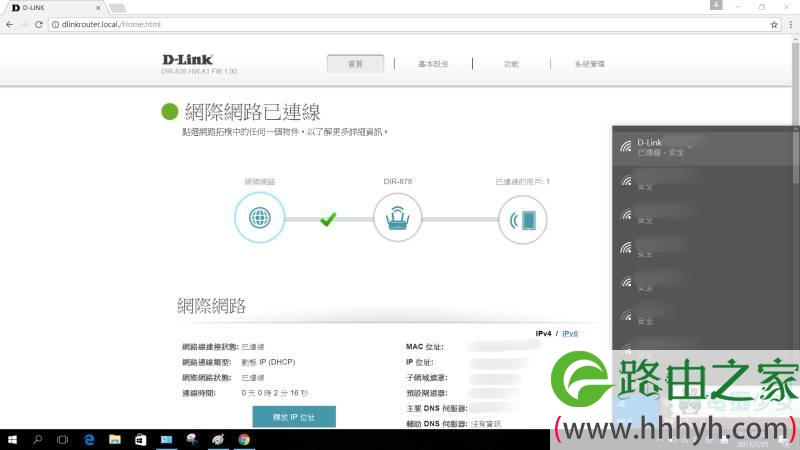The width and height of the screenshot is (800, 450).
Task: Select the D-LINK browser tab
Action: [54, 8]
